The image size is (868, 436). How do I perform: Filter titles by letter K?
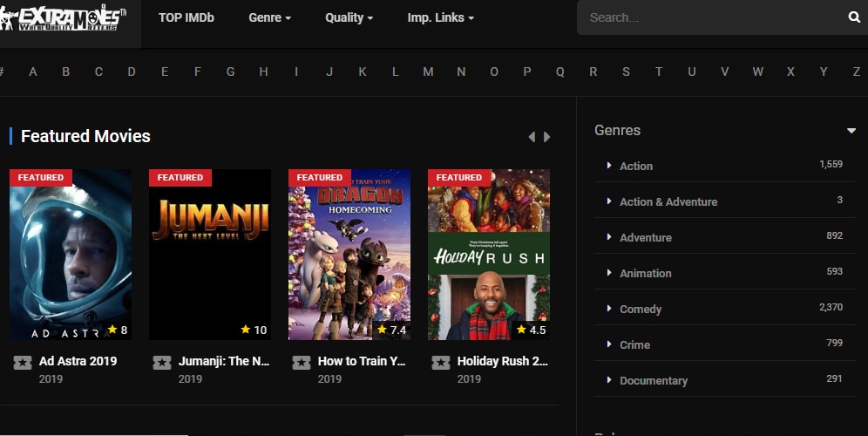pyautogui.click(x=363, y=72)
